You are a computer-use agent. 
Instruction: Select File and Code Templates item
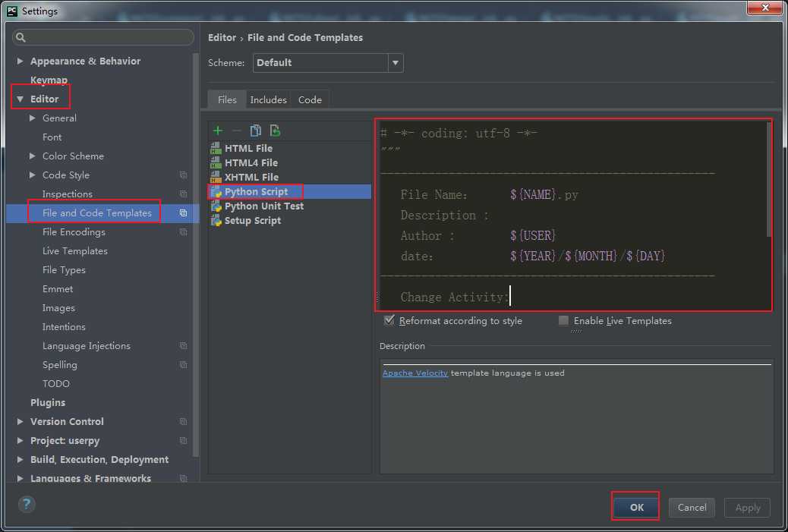click(97, 213)
